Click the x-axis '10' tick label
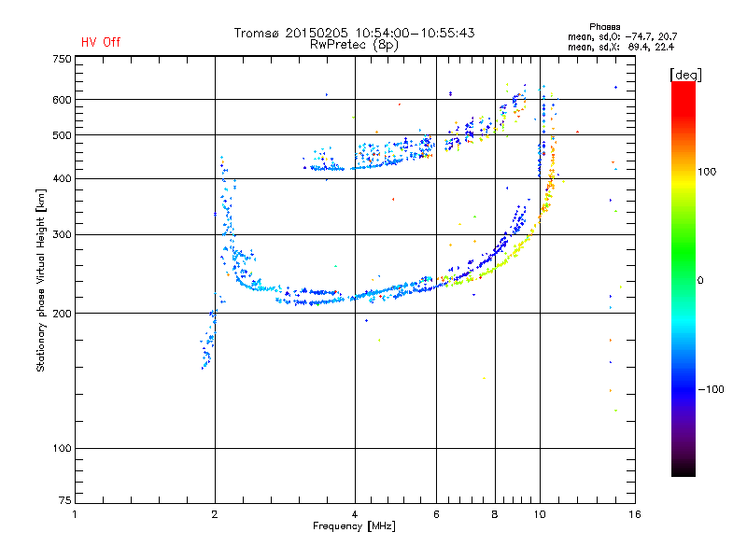The height and width of the screenshot is (560, 747). (x=540, y=514)
